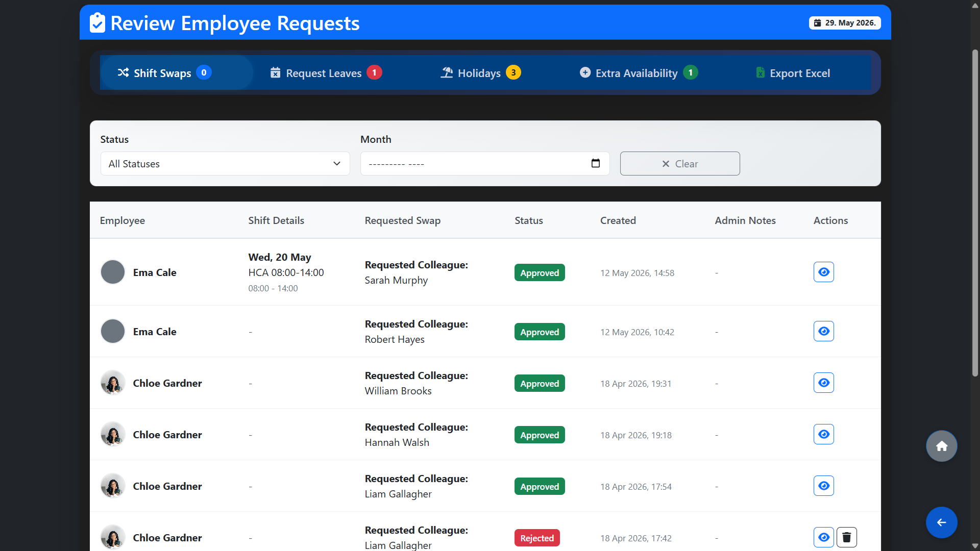Click the Wed, 20 May shift date

click(280, 257)
